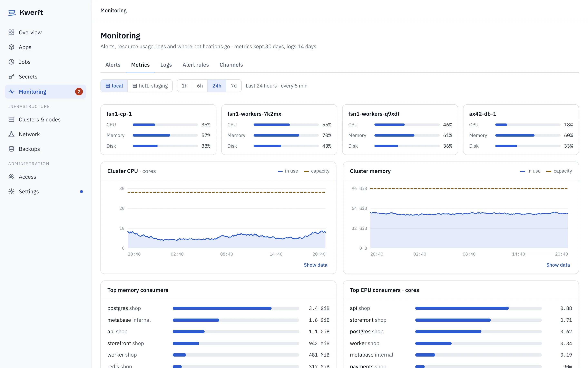Open the ax42-db-1 node card
Viewport: 588px width, 368px height.
click(x=521, y=129)
